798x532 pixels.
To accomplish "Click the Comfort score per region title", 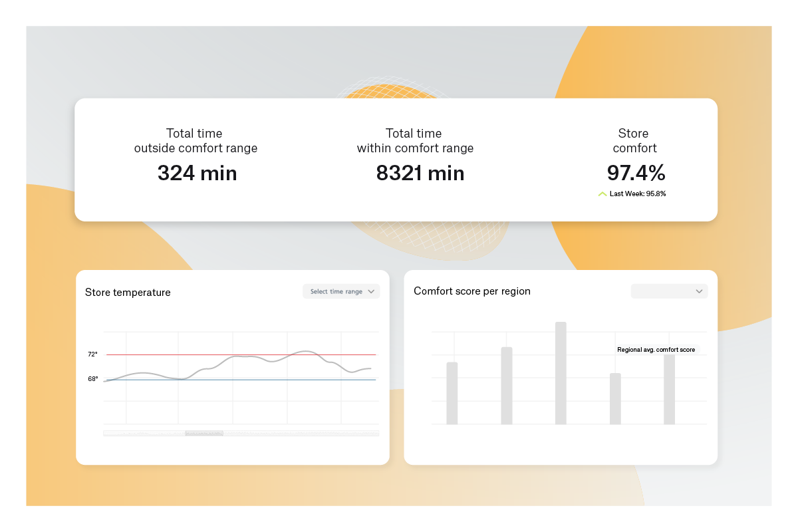I will point(472,291).
